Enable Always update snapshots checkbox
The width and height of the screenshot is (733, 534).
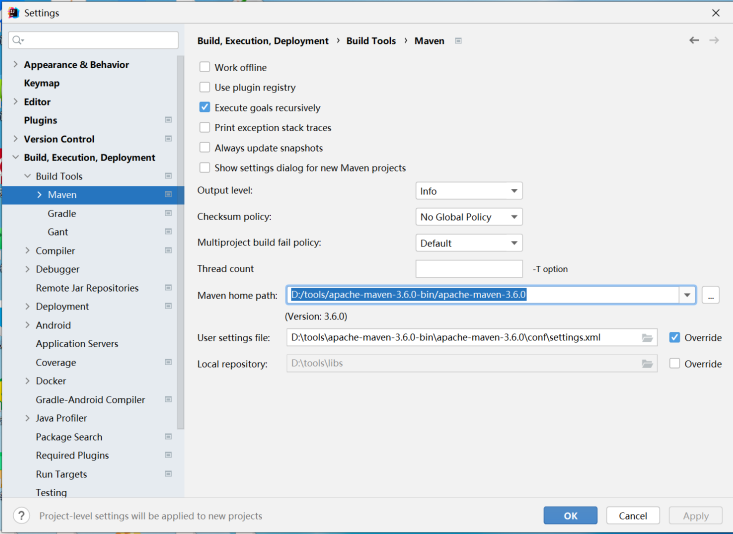coord(205,147)
